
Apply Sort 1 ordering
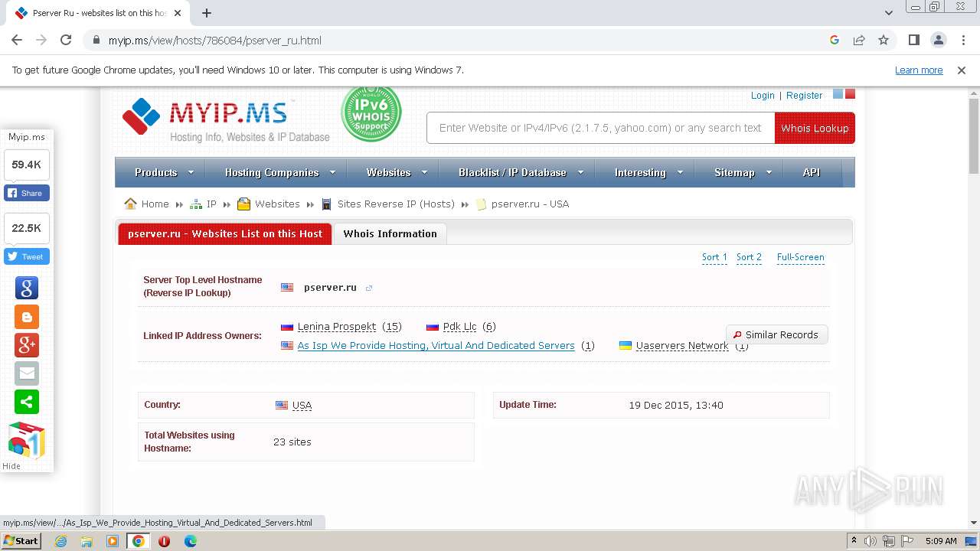point(714,257)
